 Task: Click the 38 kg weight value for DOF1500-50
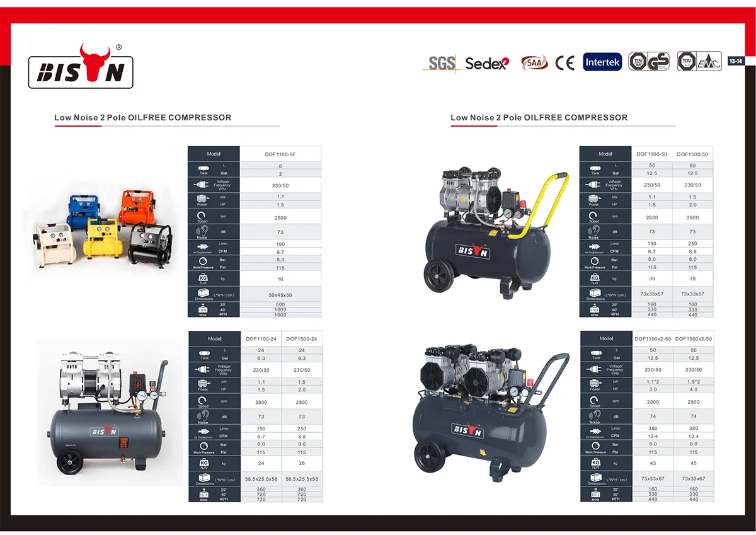[x=692, y=279]
